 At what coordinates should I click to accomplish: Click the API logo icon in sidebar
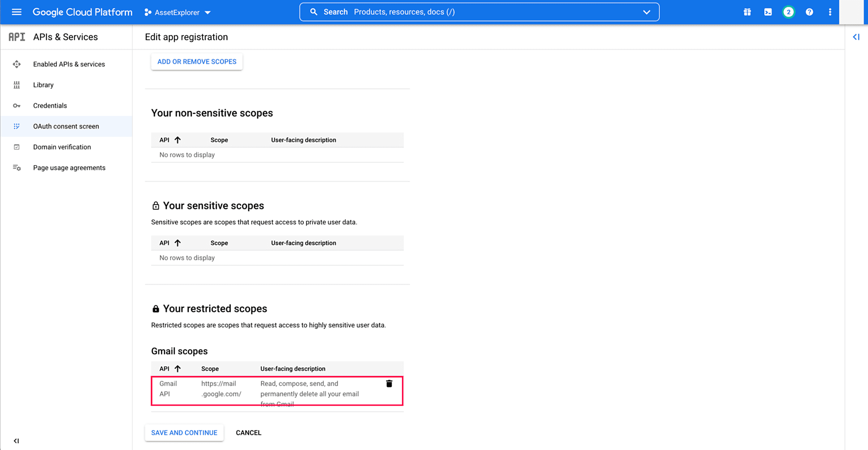(17, 37)
